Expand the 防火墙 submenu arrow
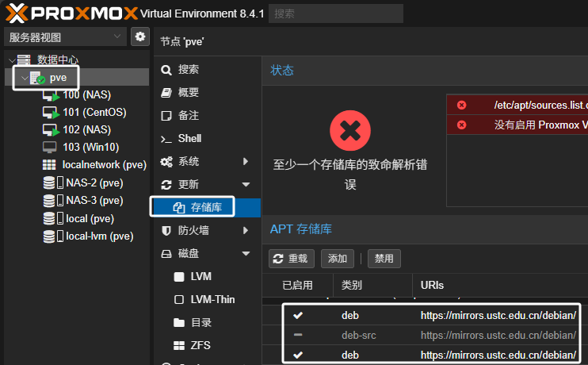 pyautogui.click(x=246, y=230)
